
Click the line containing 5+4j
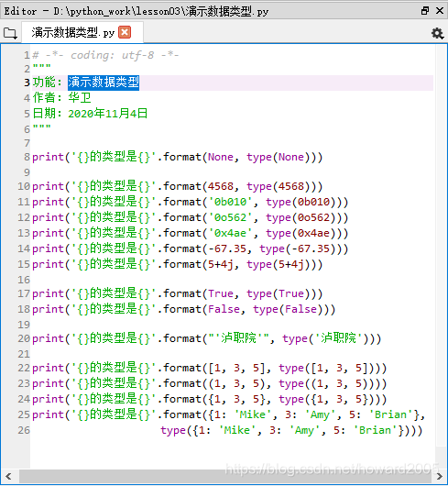(178, 264)
